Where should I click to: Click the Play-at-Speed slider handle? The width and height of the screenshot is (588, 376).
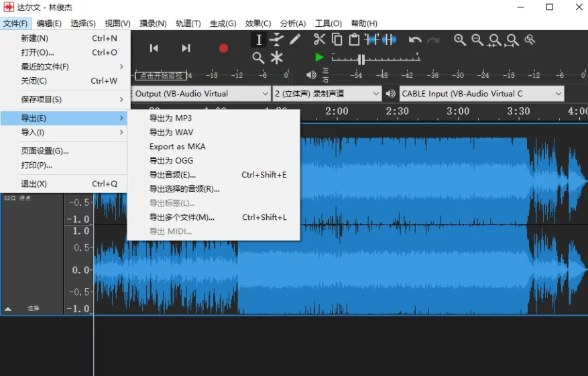[x=361, y=59]
